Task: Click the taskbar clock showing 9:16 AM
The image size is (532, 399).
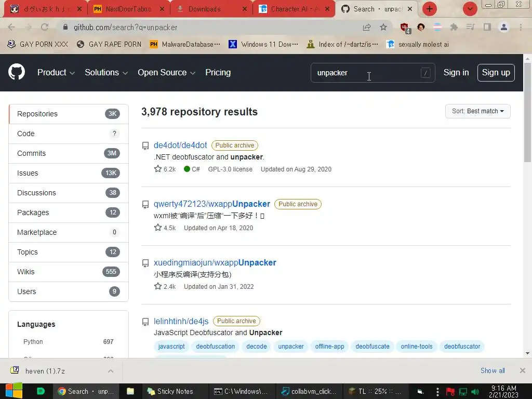Action: [503, 391]
